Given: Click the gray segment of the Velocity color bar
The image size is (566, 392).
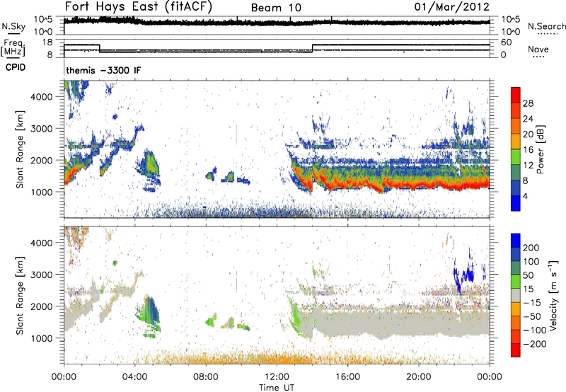Looking at the screenshot, I should pyautogui.click(x=516, y=296).
